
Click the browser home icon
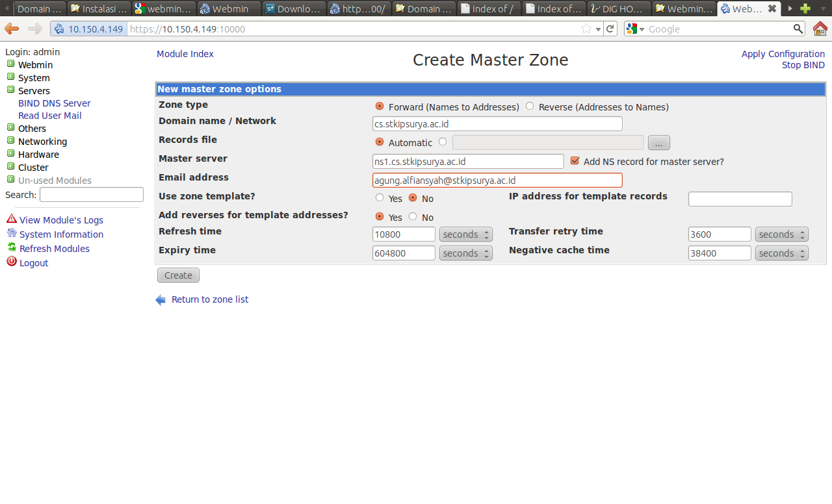[x=820, y=29]
